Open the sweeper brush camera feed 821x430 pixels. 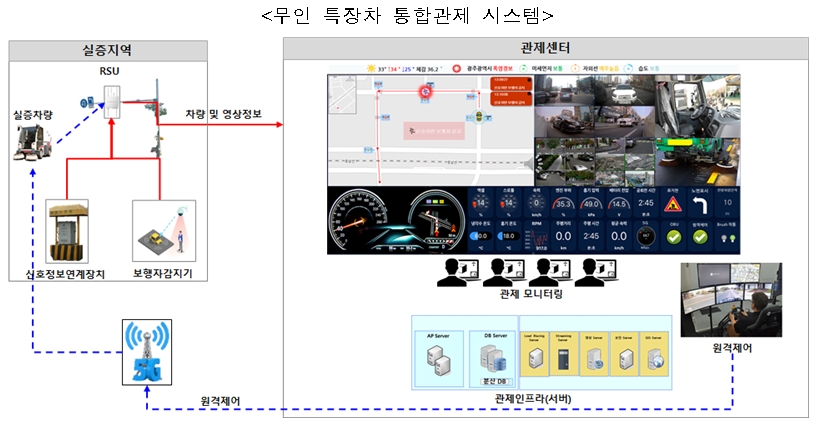[697, 162]
